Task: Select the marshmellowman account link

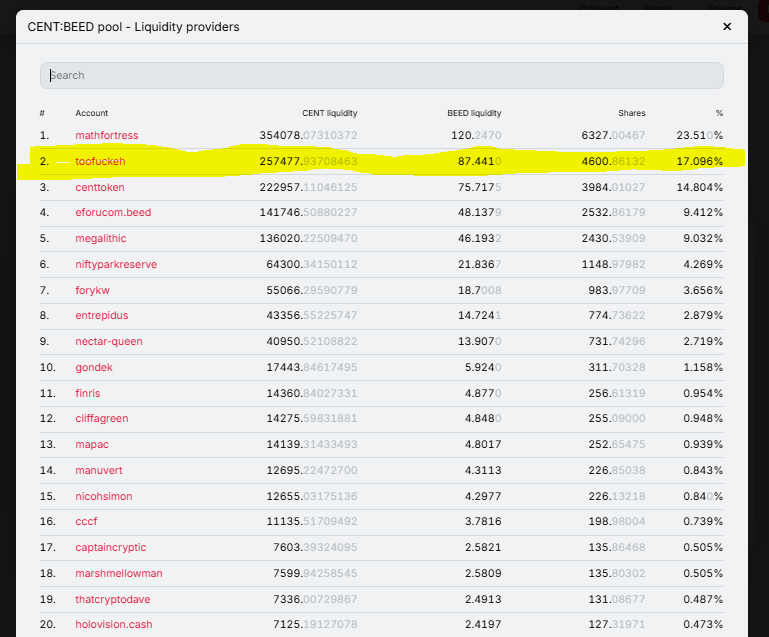Action: [x=119, y=574]
